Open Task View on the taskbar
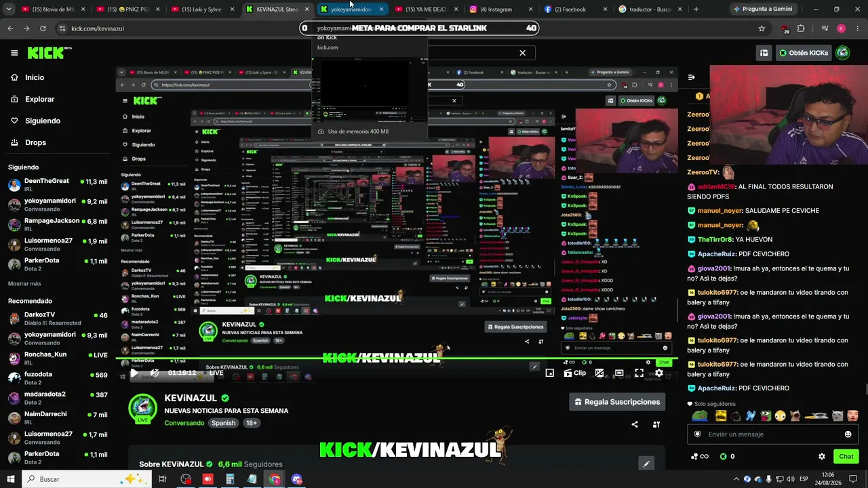The height and width of the screenshot is (488, 868). tap(163, 479)
